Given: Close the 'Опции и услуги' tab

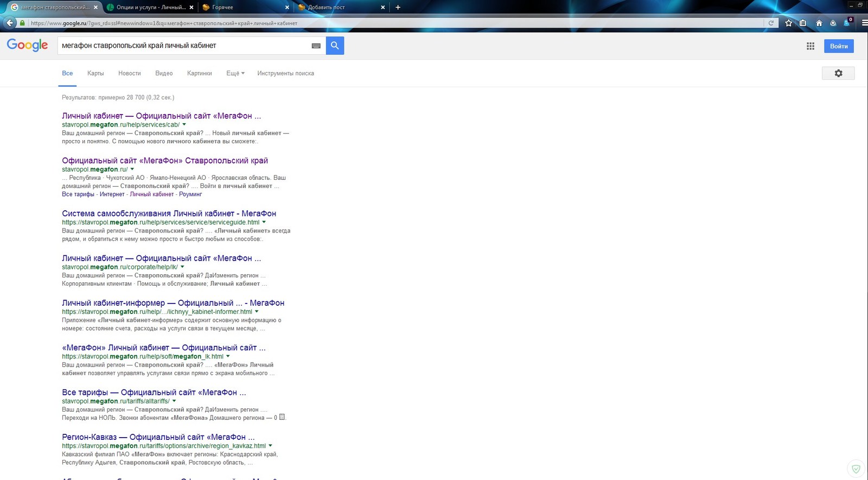Looking at the screenshot, I should coord(191,8).
